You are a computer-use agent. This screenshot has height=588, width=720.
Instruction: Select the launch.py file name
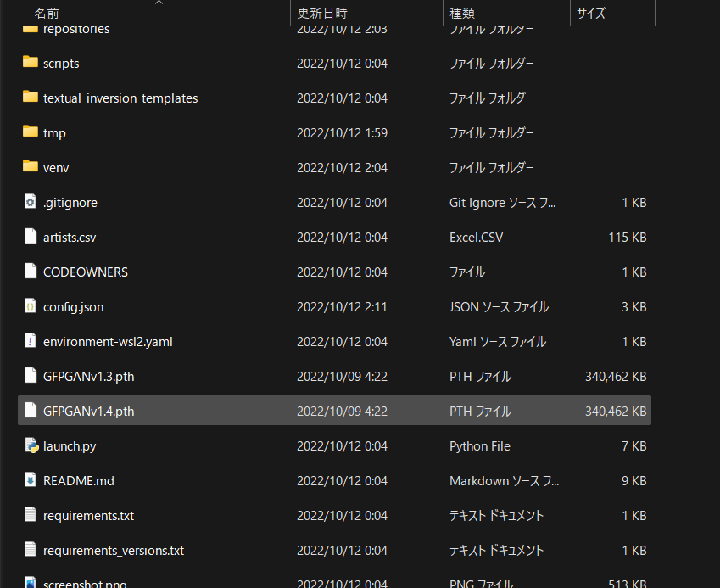point(70,446)
